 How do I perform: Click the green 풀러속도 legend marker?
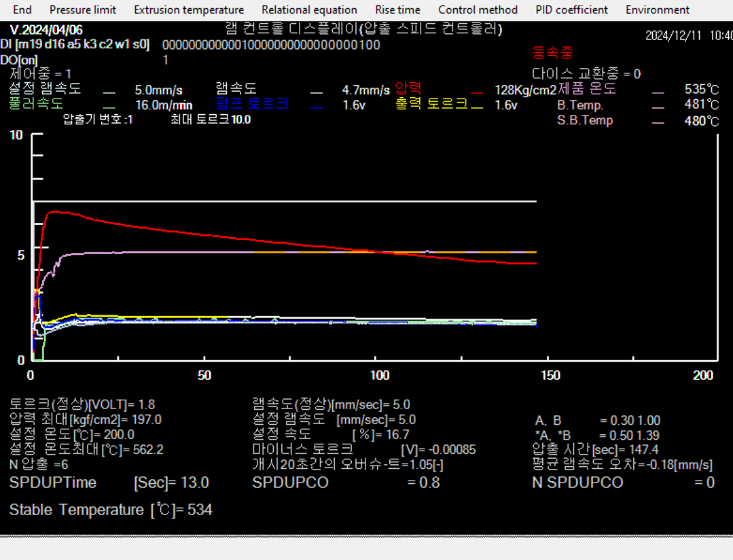[109, 107]
